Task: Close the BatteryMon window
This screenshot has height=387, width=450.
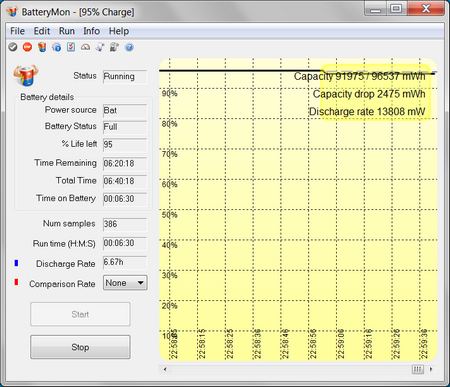Action: 426,9
